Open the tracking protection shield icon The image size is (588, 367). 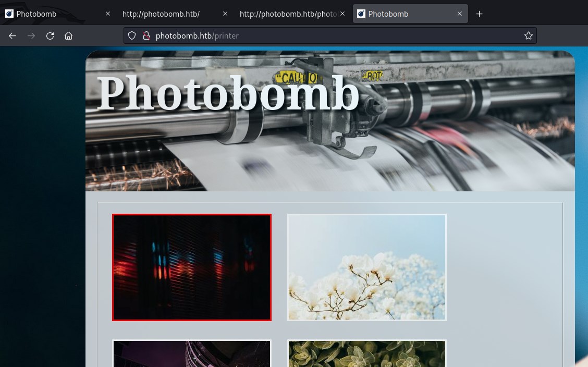(132, 35)
